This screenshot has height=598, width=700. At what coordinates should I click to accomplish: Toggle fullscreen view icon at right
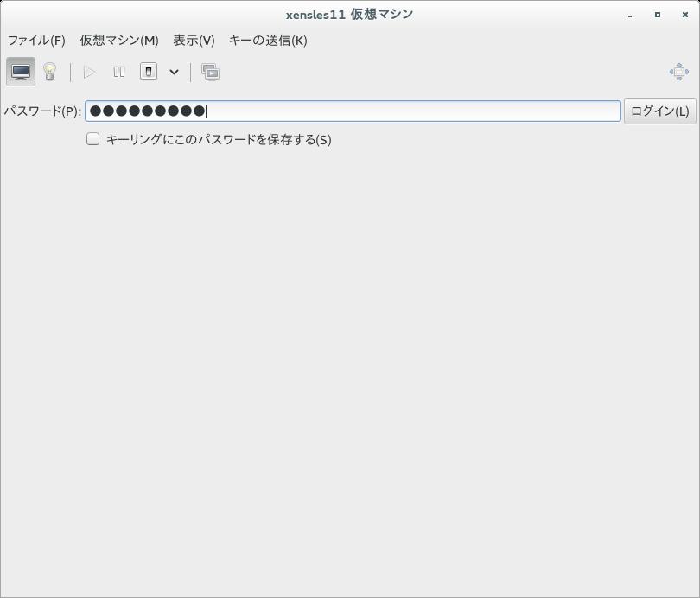pyautogui.click(x=679, y=72)
